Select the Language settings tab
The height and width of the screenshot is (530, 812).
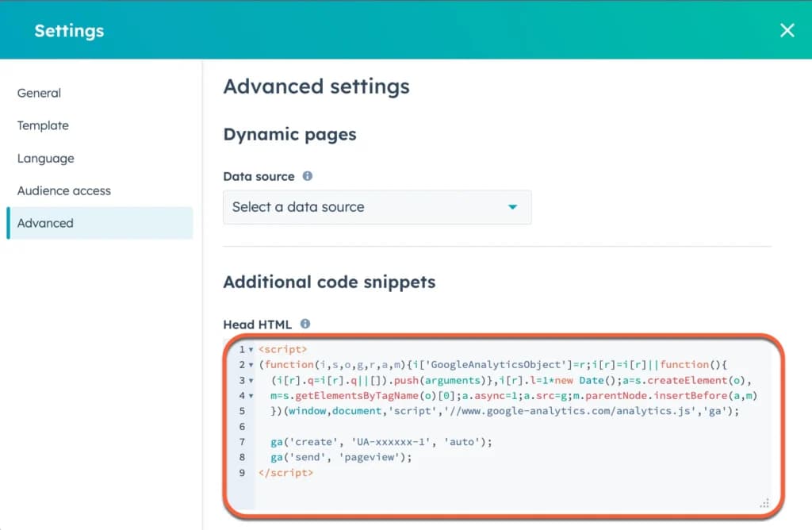click(45, 159)
